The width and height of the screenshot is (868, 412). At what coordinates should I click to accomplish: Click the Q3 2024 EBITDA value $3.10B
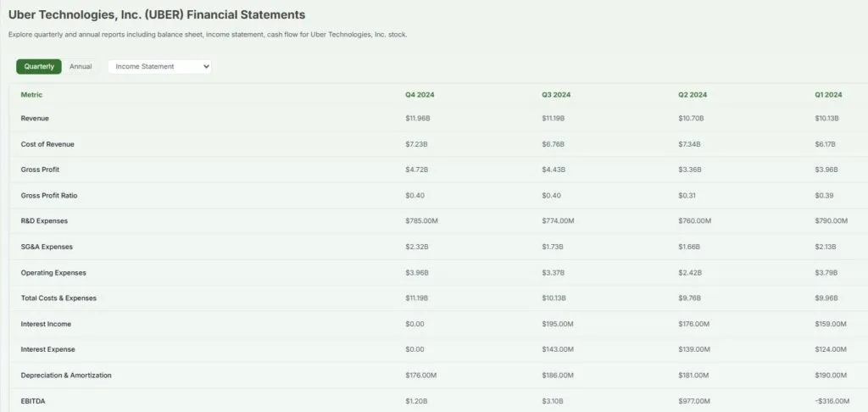pyautogui.click(x=553, y=400)
